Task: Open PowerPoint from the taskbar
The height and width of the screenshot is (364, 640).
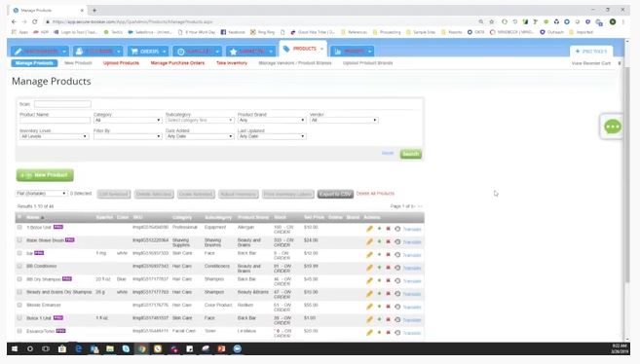Action: [221, 349]
